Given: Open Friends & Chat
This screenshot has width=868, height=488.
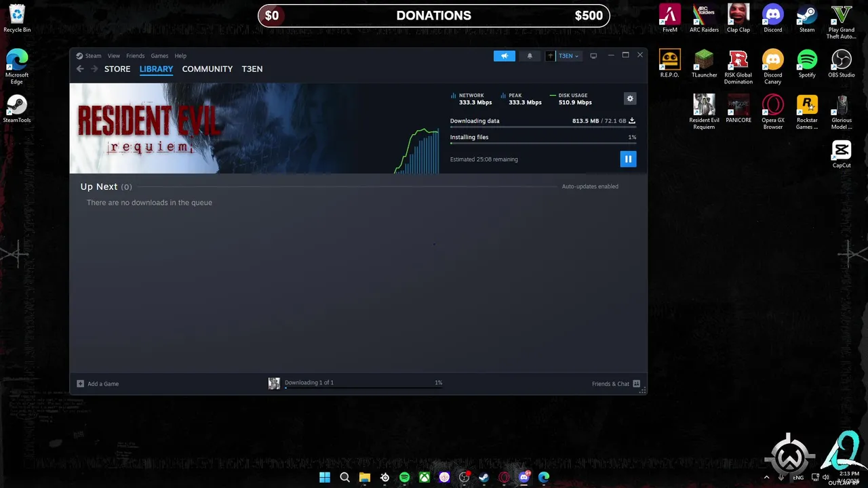Looking at the screenshot, I should pos(616,384).
